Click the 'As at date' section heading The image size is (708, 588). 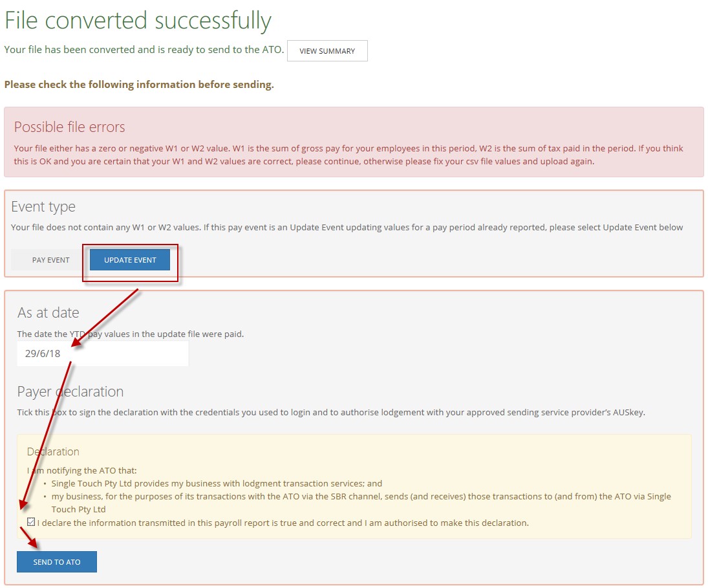(48, 312)
